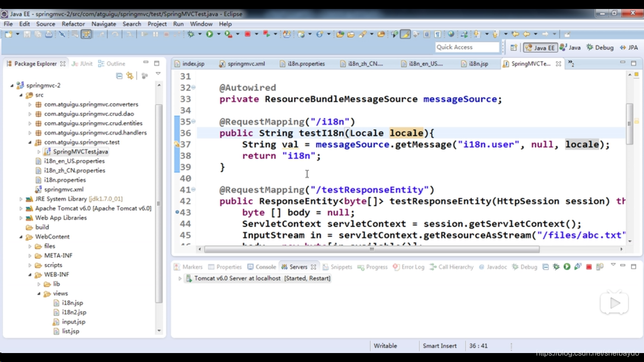The height and width of the screenshot is (362, 644).
Task: Expand com.atguigu.springmvc.converters package
Action: click(x=30, y=105)
